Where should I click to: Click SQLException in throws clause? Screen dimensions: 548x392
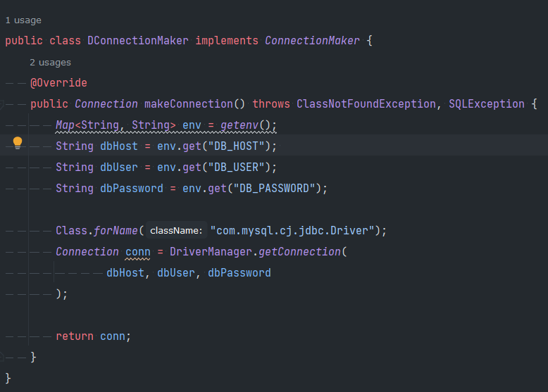pyautogui.click(x=487, y=103)
